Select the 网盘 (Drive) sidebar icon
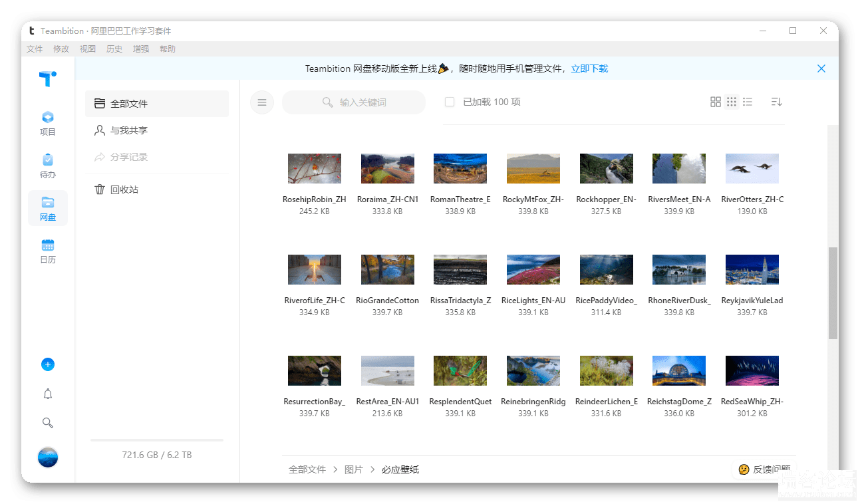The height and width of the screenshot is (504, 860). [48, 209]
